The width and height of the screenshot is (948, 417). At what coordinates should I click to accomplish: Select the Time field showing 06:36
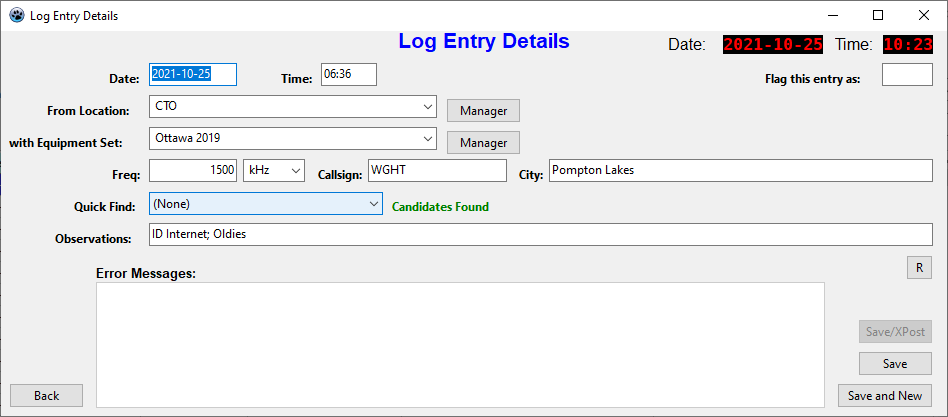click(x=348, y=75)
